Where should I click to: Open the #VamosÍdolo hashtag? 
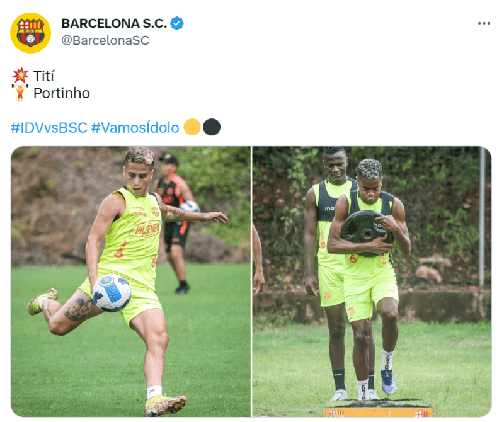pyautogui.click(x=135, y=128)
